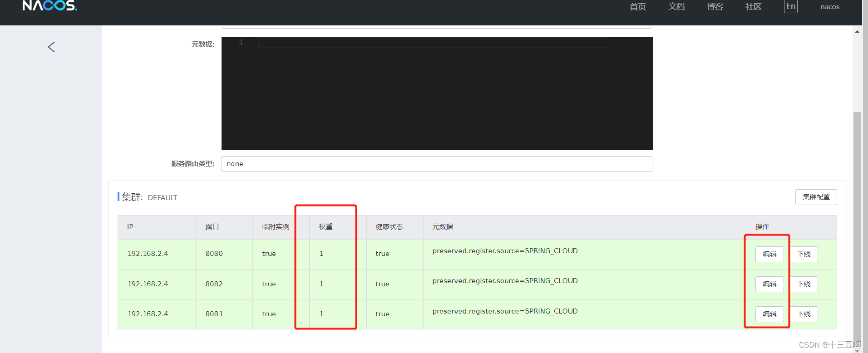The image size is (868, 353).
Task: Go back using the left arrow icon
Action: pyautogui.click(x=51, y=47)
